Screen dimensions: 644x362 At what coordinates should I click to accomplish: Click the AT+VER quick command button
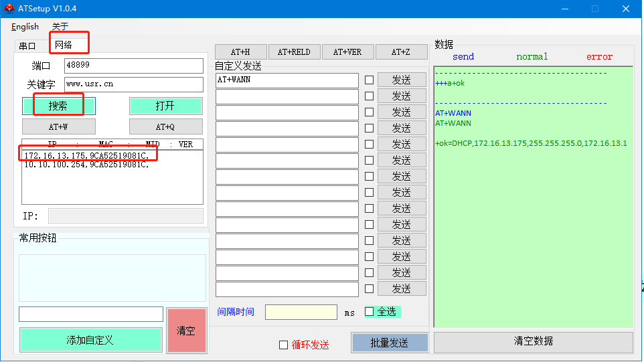pyautogui.click(x=347, y=52)
